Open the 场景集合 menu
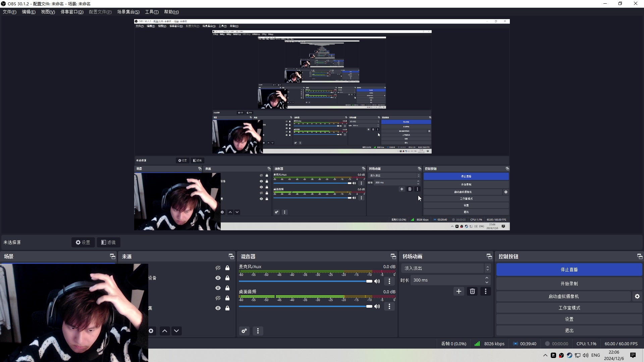Image resolution: width=644 pixels, height=362 pixels. [x=128, y=12]
